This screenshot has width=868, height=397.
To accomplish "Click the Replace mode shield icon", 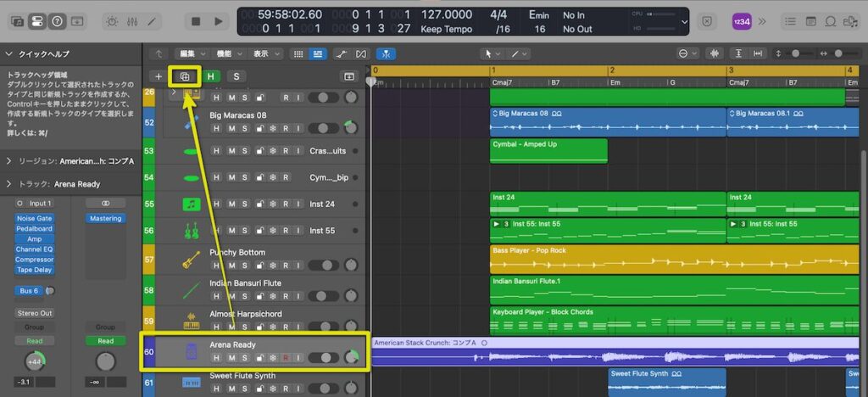I will [706, 21].
